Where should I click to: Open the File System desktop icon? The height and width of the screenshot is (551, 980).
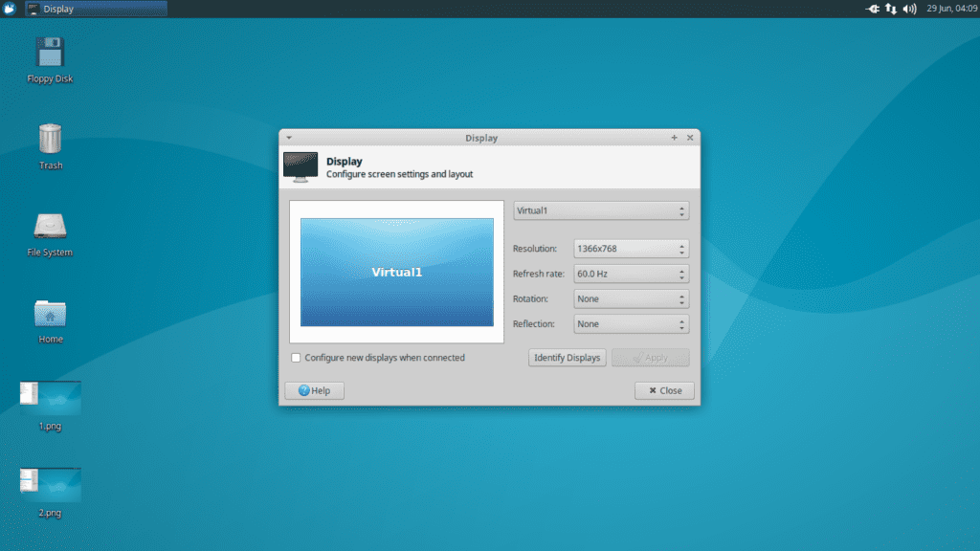(49, 228)
